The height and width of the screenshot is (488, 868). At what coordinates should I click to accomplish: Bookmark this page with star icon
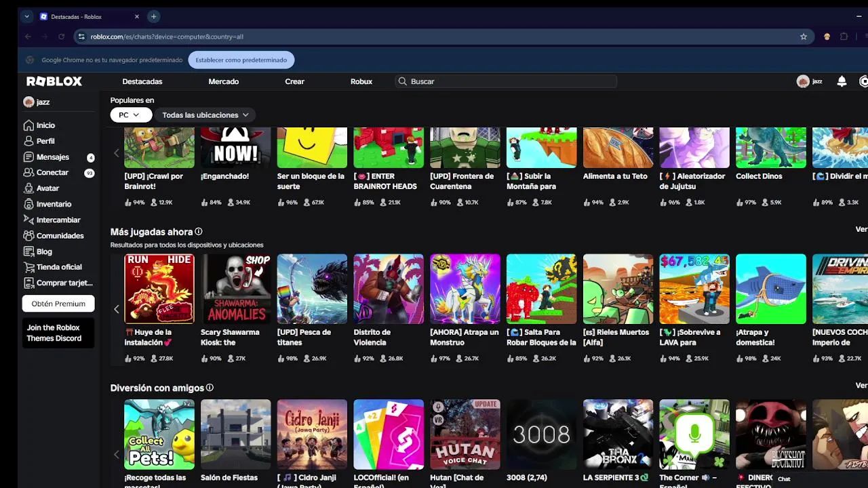804,37
